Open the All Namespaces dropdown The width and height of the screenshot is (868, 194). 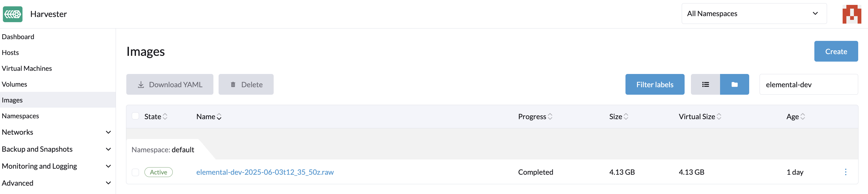(x=754, y=14)
